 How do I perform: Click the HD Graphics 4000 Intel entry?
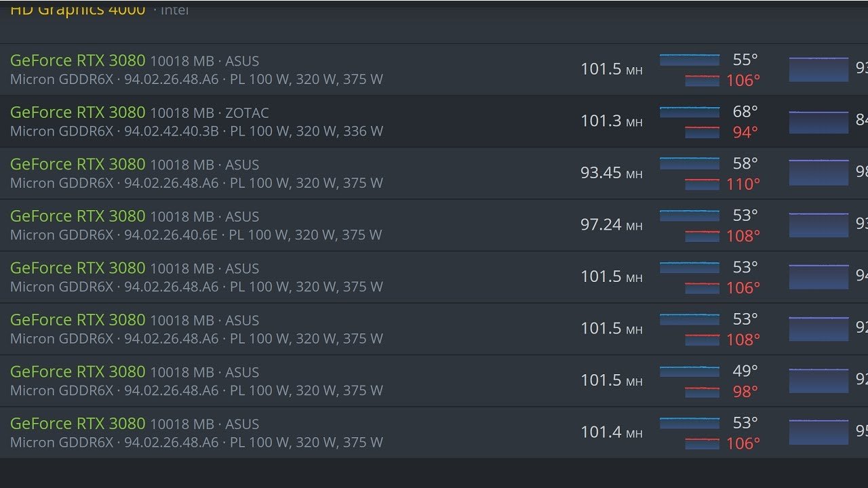78,9
